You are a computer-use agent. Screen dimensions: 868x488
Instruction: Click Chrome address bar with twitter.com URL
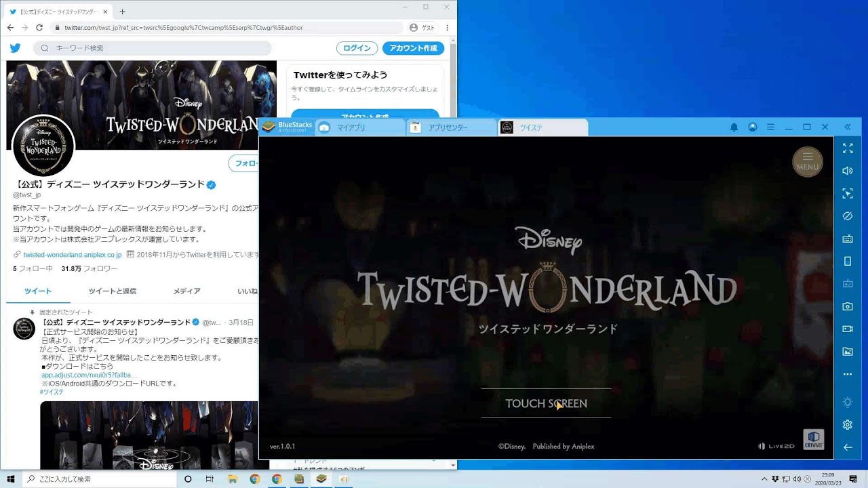(226, 28)
